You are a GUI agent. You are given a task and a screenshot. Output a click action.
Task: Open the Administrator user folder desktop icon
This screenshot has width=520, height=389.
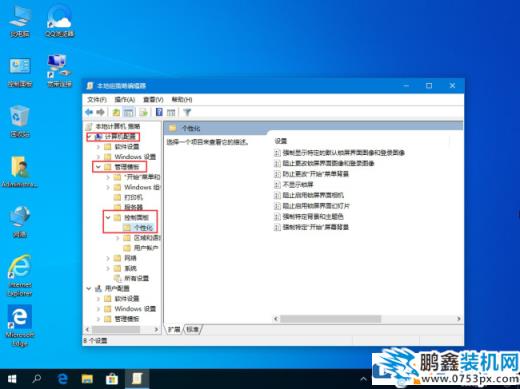point(20,172)
